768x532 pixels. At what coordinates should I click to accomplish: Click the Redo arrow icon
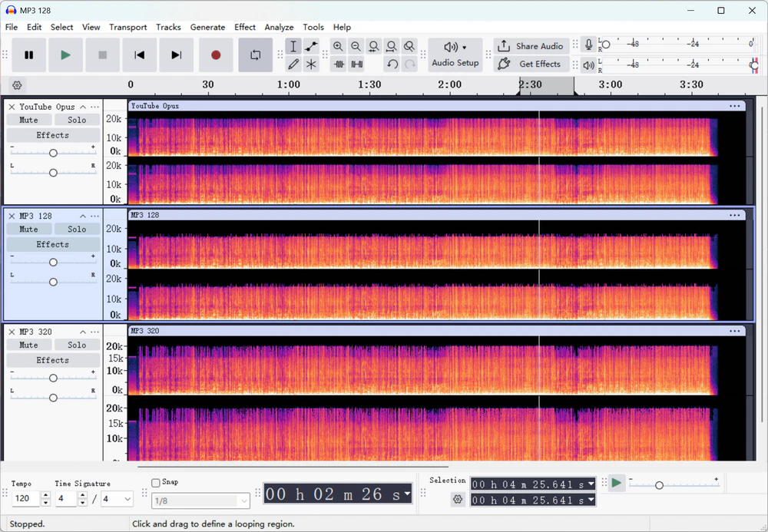coord(409,64)
